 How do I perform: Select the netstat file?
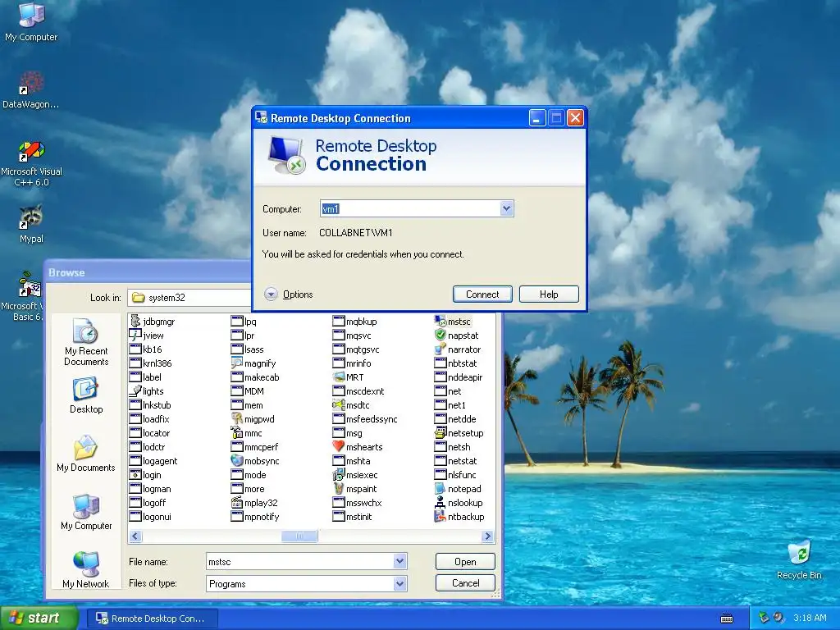coord(455,461)
